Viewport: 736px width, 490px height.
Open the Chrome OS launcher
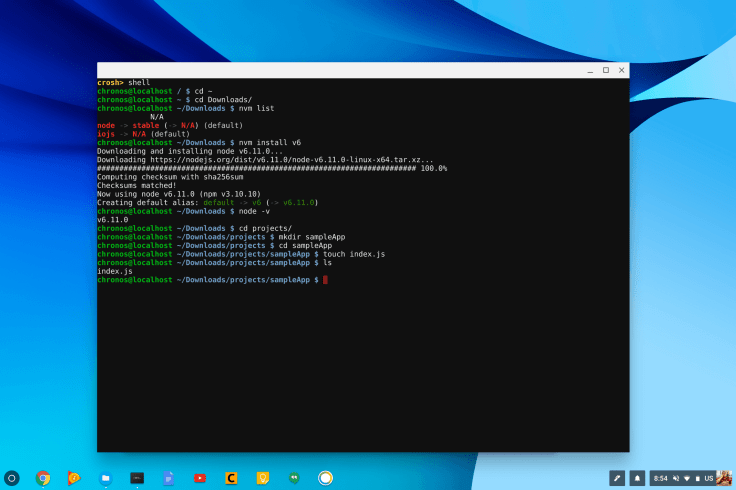coord(12,478)
